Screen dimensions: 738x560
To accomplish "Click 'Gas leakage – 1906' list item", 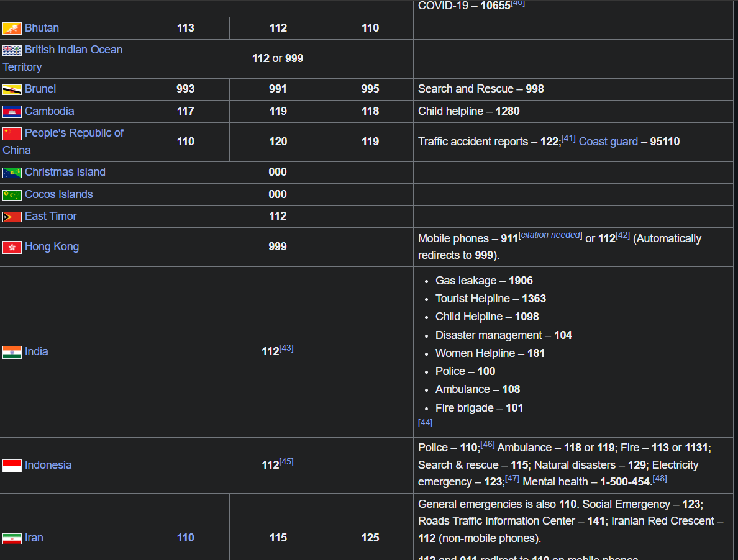I will [x=484, y=281].
